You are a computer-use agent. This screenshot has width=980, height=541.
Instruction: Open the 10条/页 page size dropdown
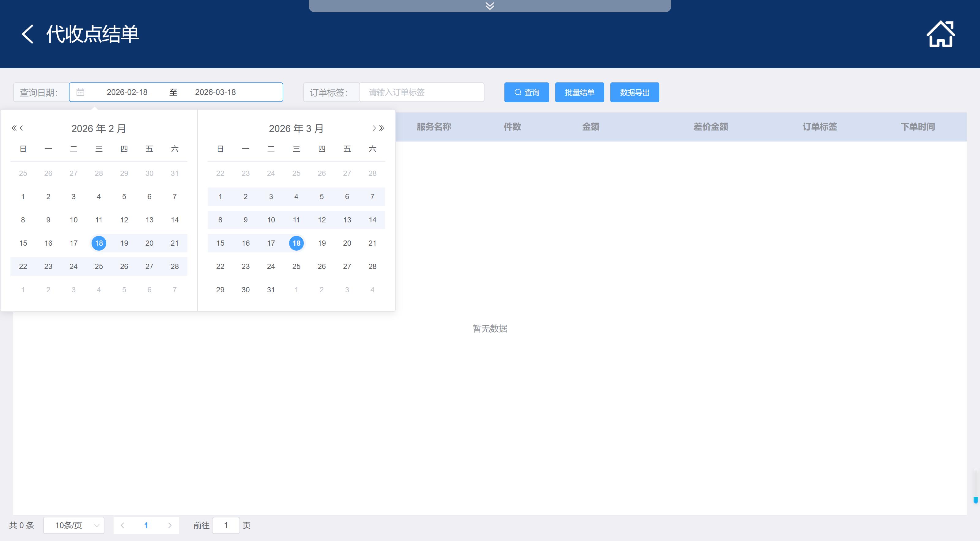click(x=74, y=525)
